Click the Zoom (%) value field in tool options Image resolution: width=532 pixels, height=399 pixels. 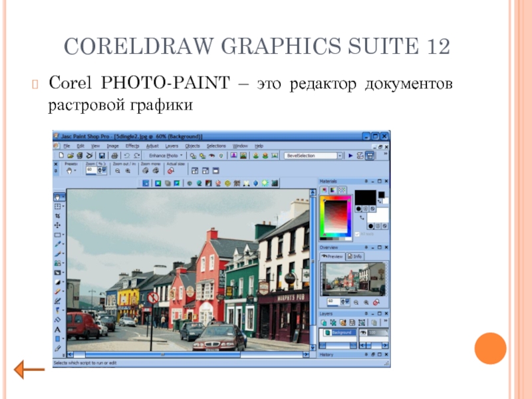92,170
